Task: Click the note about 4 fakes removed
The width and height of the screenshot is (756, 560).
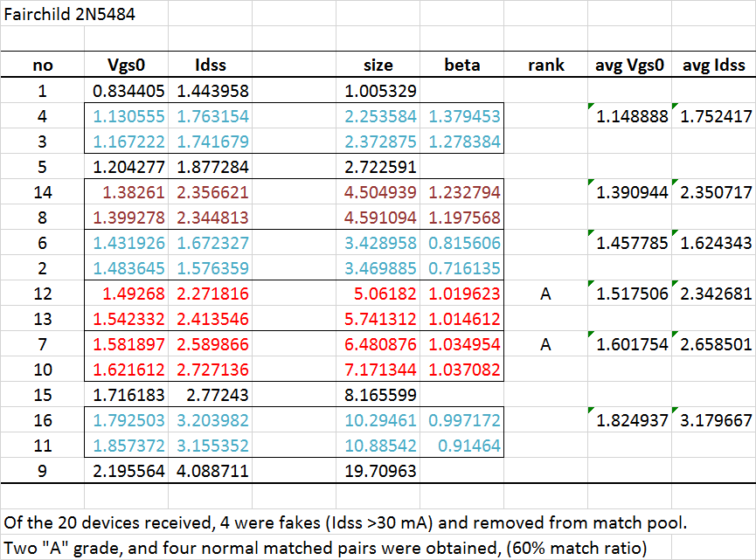Action: pyautogui.click(x=345, y=522)
